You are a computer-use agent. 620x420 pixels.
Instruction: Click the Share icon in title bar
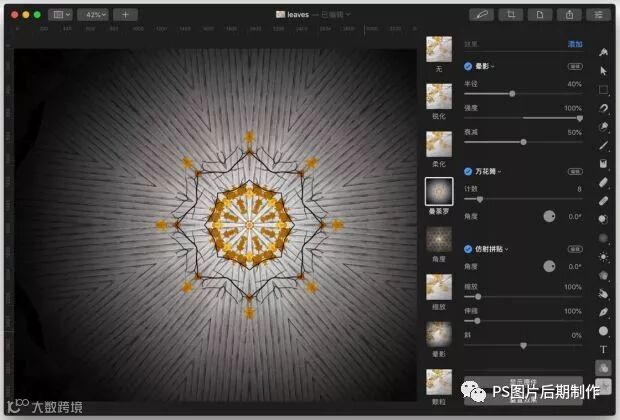coord(569,15)
